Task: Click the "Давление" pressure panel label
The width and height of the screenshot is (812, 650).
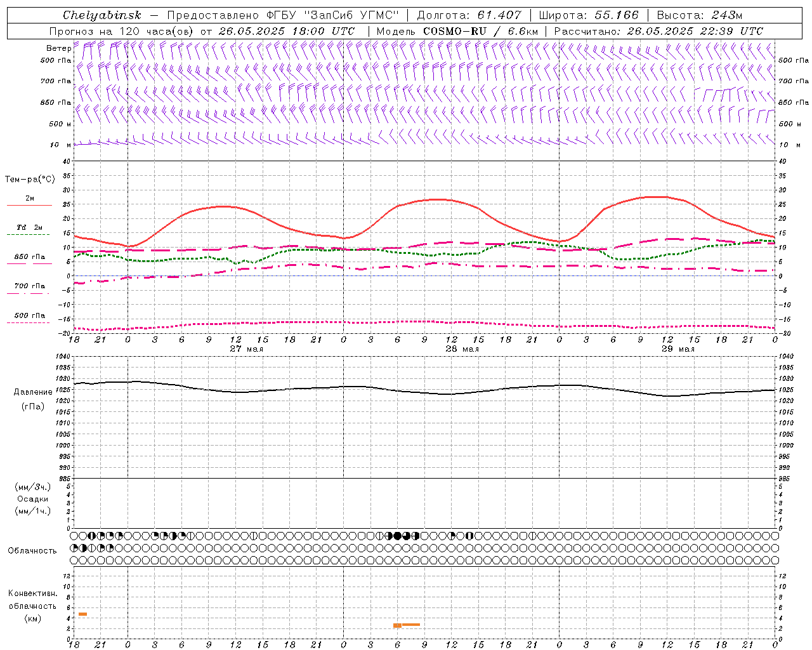Action: pyautogui.click(x=32, y=392)
